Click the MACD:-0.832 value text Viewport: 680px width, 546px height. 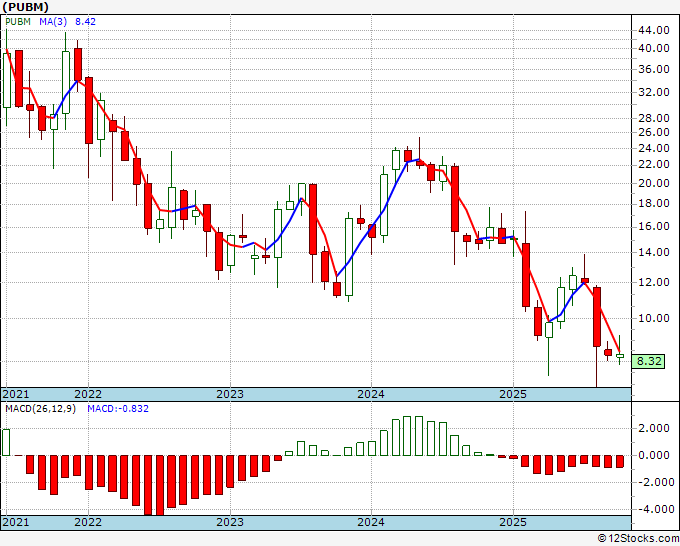coord(118,409)
